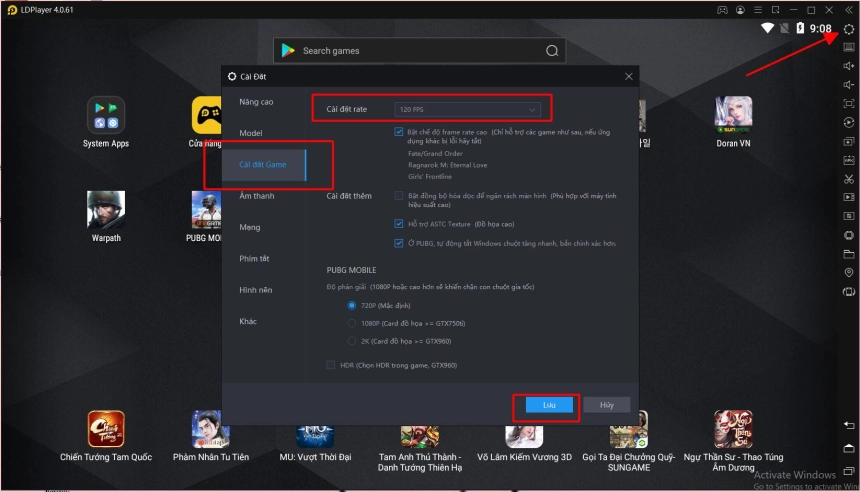Launch Võ Lâm Kiếm Vương 3D
This screenshot has height=492, width=860.
click(524, 436)
